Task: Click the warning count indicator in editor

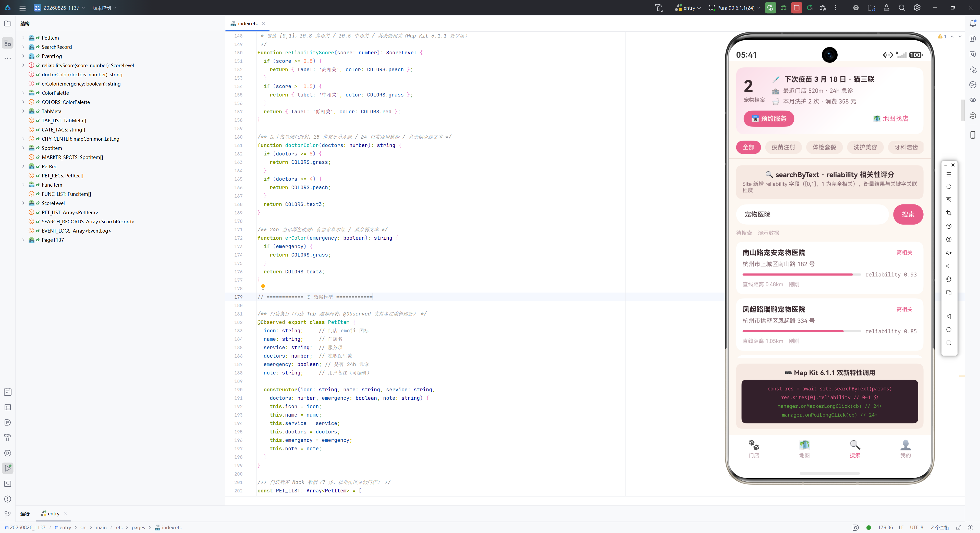Action: coord(942,37)
